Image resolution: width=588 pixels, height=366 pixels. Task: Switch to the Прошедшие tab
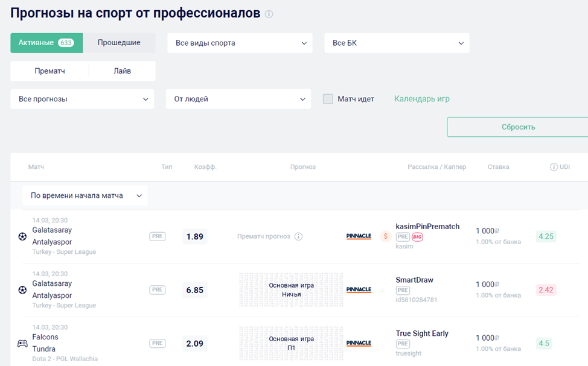coord(119,43)
